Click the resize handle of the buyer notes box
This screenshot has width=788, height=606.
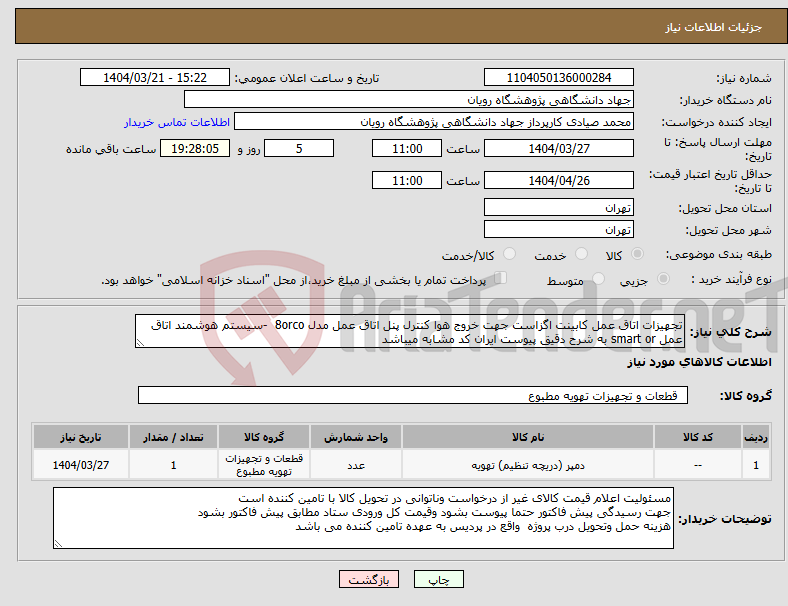[x=58, y=544]
